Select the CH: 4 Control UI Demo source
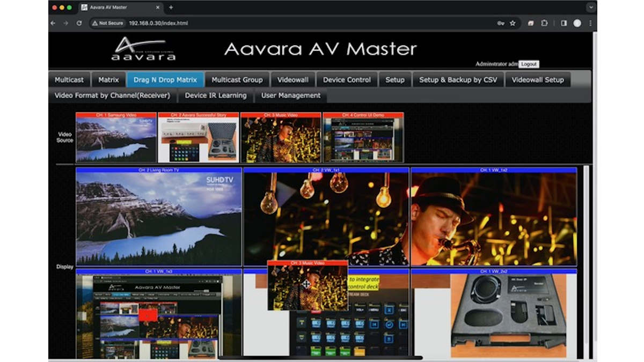 point(363,137)
